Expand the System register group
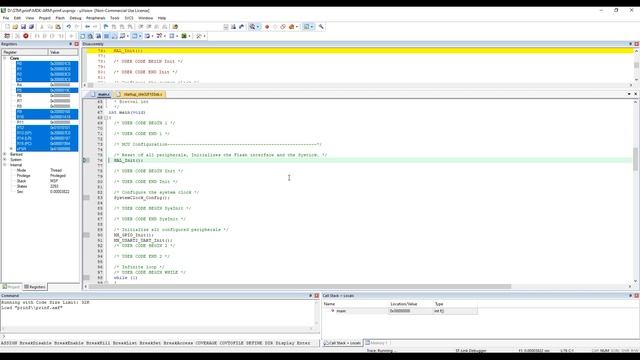 (x=5, y=160)
